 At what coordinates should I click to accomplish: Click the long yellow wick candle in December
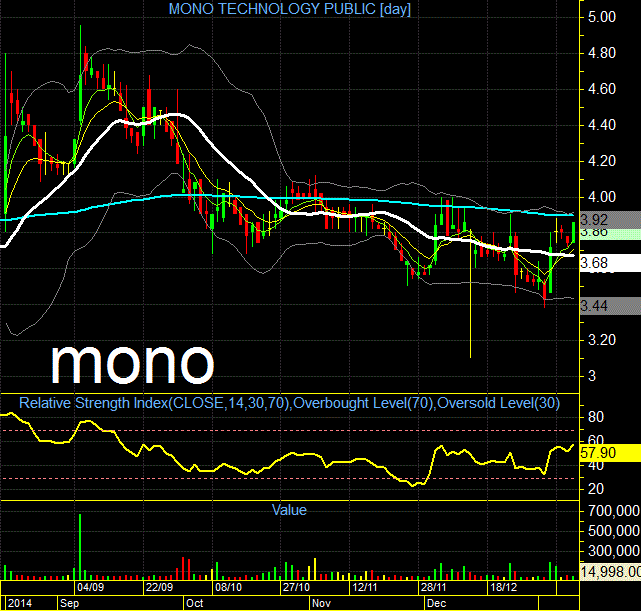471,294
